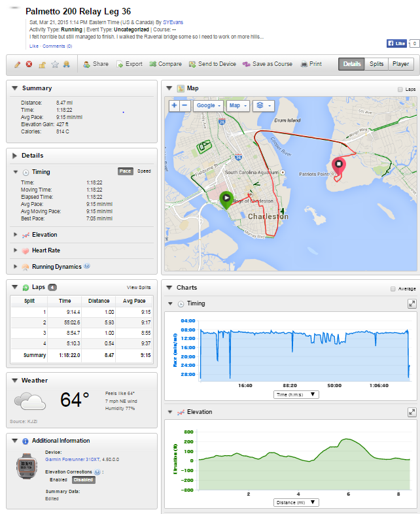This screenshot has width=420, height=514.
Task: Click the red delete activity icon
Action: (29, 64)
